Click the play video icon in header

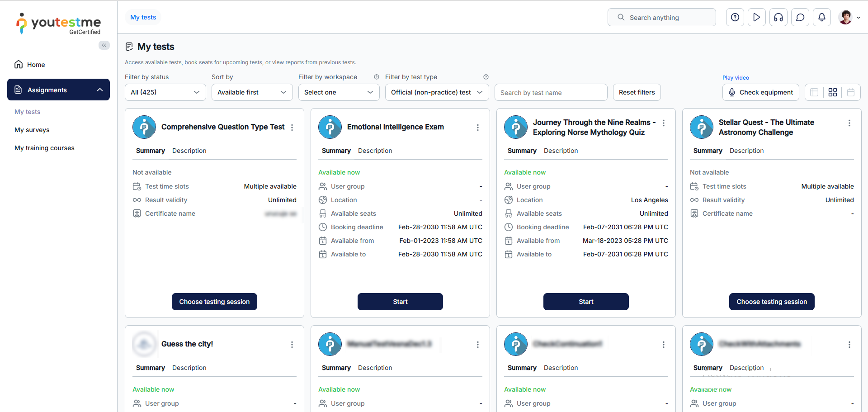[x=757, y=17]
